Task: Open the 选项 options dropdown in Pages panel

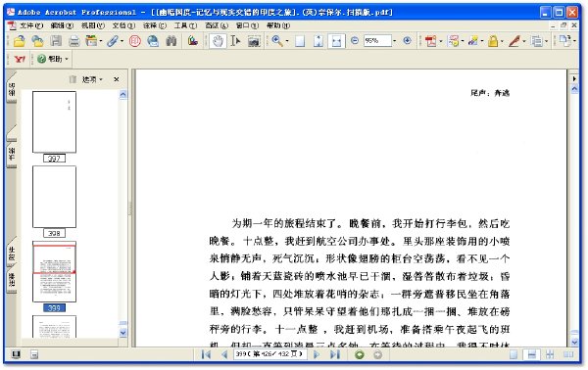Action: (x=92, y=79)
